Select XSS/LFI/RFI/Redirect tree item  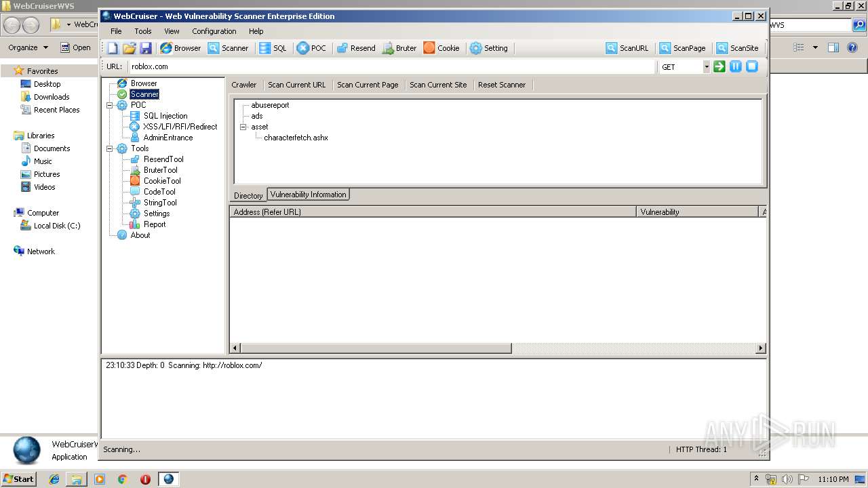click(x=180, y=127)
